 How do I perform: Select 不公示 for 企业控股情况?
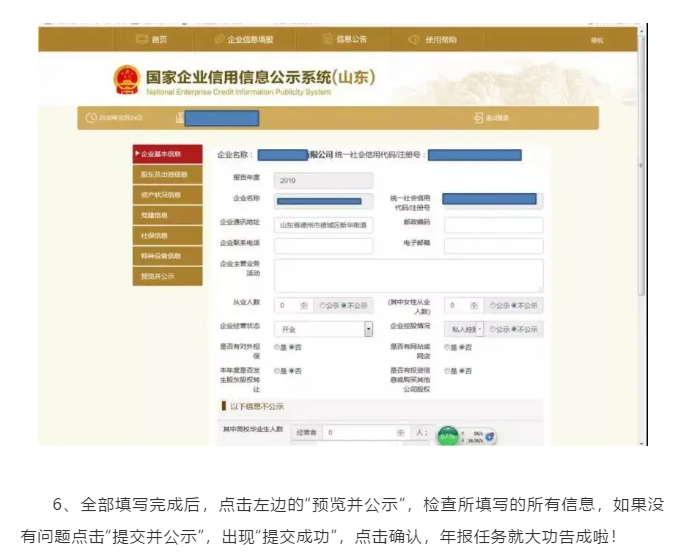pyautogui.click(x=514, y=329)
